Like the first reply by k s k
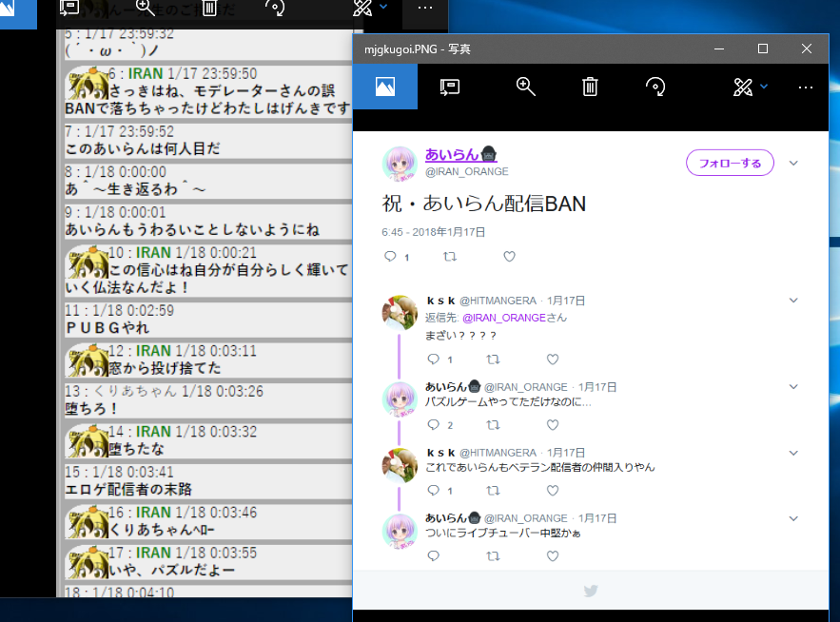This screenshot has width=840, height=622. coord(553,360)
